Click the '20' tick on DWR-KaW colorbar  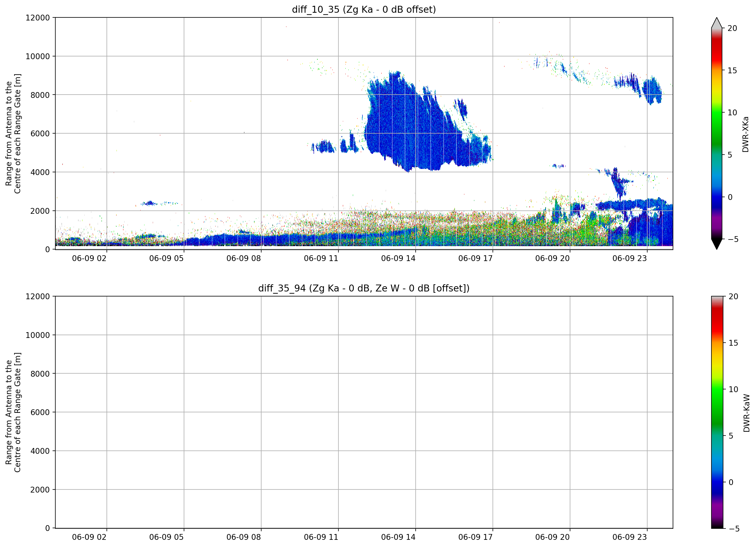[733, 296]
